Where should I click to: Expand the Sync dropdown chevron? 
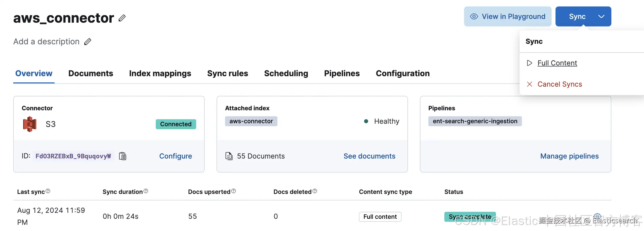(601, 16)
